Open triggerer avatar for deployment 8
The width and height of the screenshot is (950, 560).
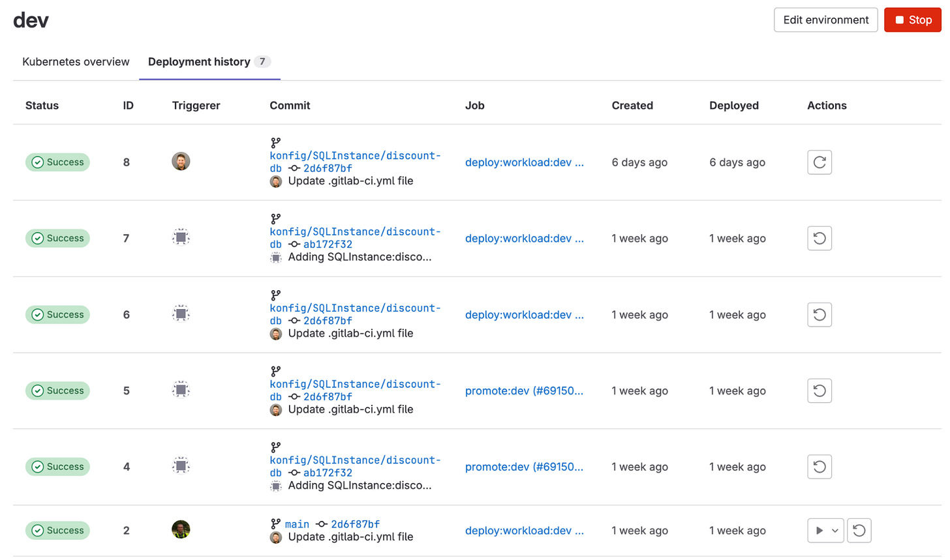(181, 161)
